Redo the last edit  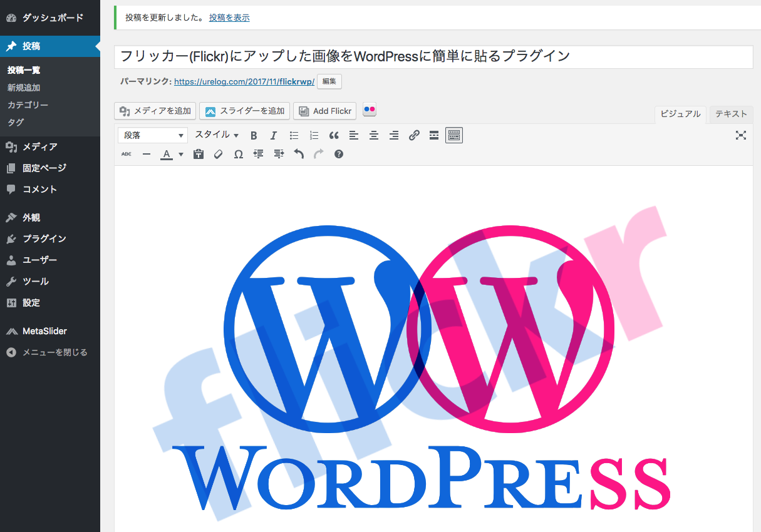(319, 154)
